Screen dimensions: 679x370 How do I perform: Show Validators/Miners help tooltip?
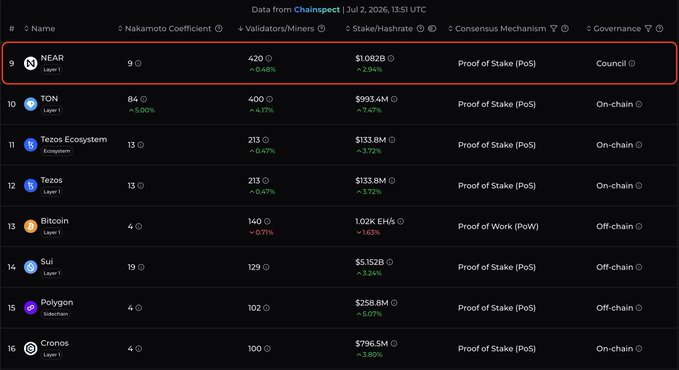pyautogui.click(x=321, y=29)
